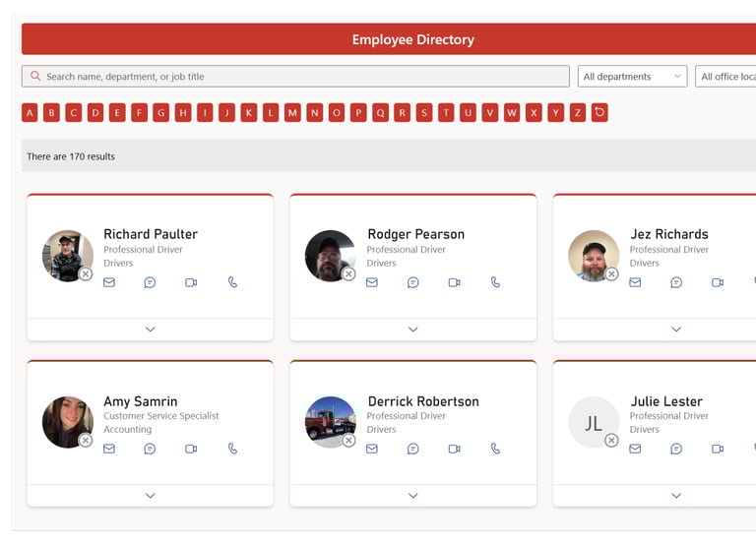The width and height of the screenshot is (756, 544).
Task: Filter employees by letter R
Action: click(402, 113)
